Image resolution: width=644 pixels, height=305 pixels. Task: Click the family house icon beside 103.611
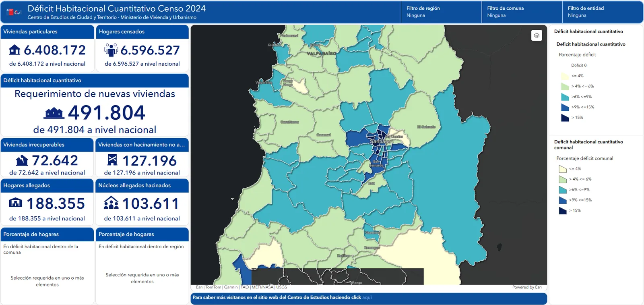111,203
